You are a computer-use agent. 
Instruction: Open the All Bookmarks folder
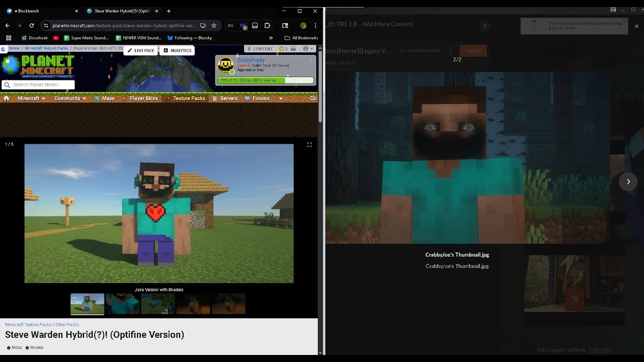coord(301,38)
